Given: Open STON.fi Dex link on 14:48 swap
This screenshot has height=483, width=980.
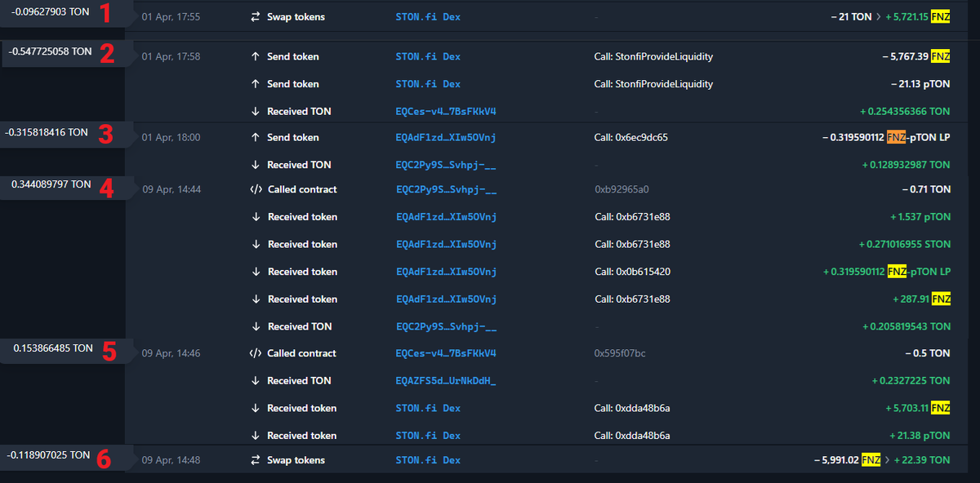Looking at the screenshot, I should point(428,460).
